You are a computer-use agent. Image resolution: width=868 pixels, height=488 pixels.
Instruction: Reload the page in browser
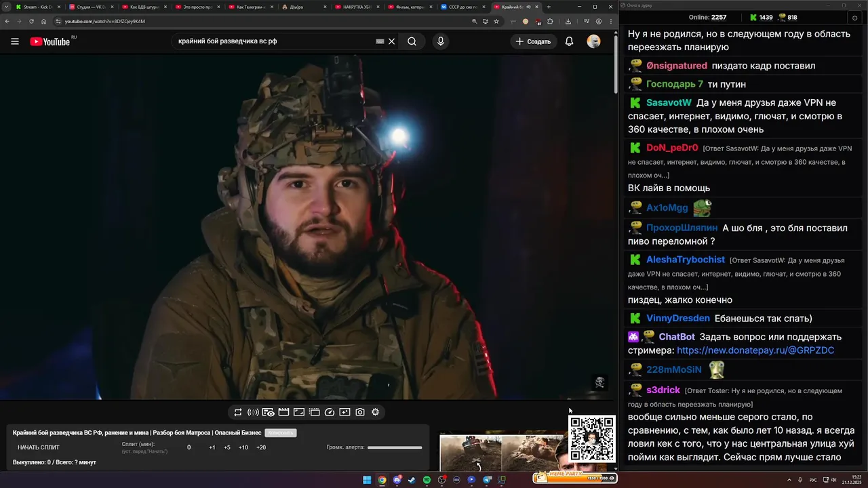coord(31,21)
